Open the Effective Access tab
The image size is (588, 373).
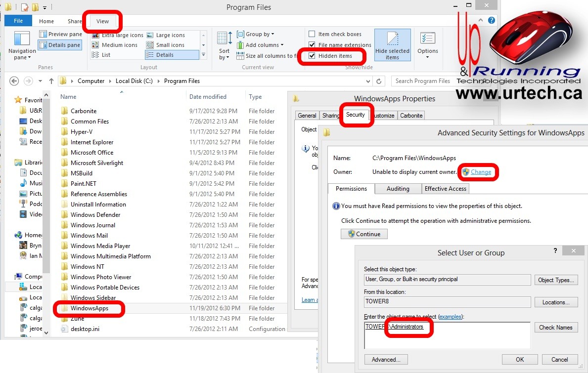pyautogui.click(x=445, y=189)
